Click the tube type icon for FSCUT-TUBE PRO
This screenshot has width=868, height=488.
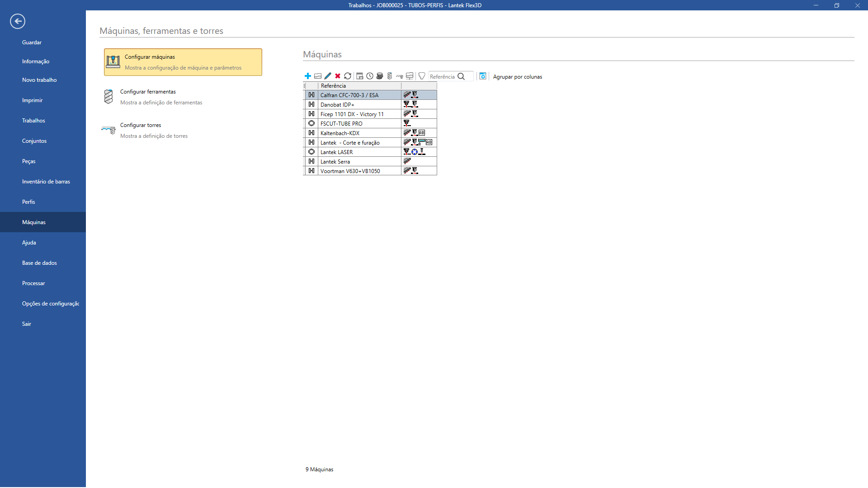pos(311,123)
